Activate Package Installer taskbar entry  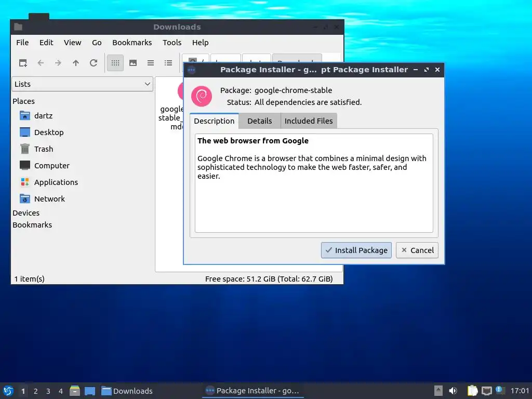click(x=252, y=391)
